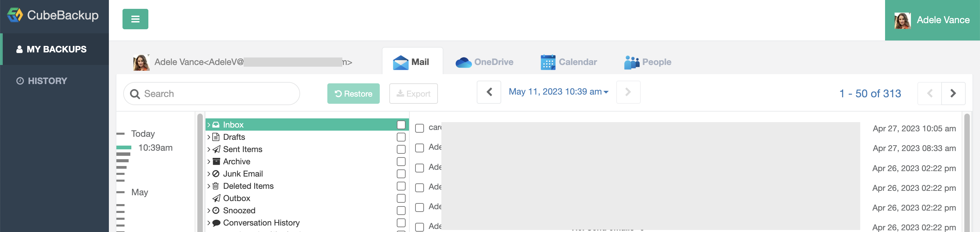The image size is (980, 232).
Task: Click the Search input field
Action: [212, 94]
